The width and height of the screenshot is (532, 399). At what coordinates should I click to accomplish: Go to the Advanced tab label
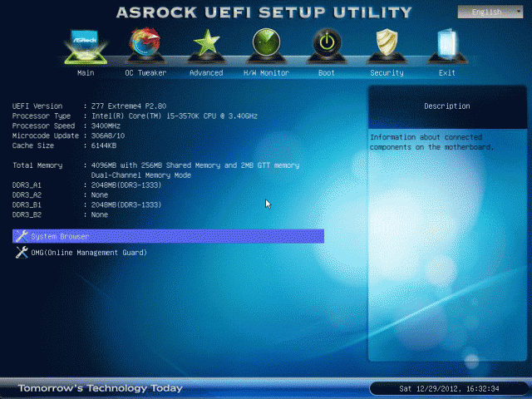point(206,73)
